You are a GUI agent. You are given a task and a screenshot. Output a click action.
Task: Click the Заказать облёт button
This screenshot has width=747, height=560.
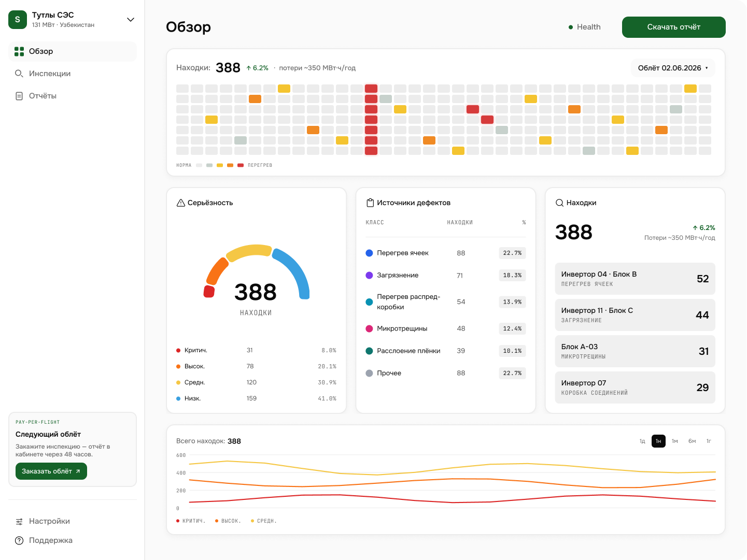point(51,471)
